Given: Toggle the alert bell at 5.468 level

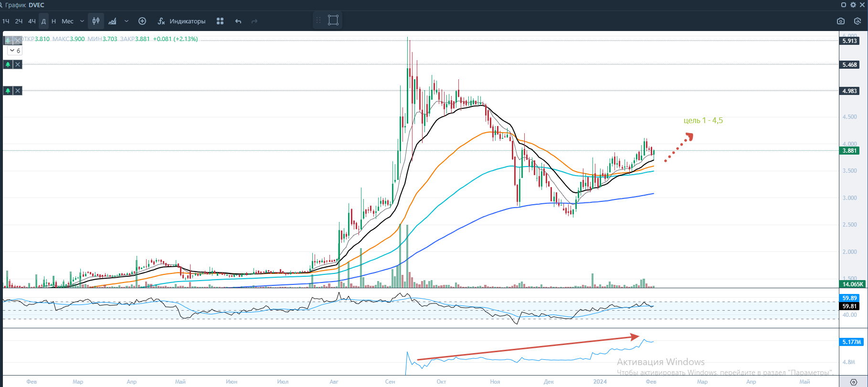Looking at the screenshot, I should click(8, 64).
